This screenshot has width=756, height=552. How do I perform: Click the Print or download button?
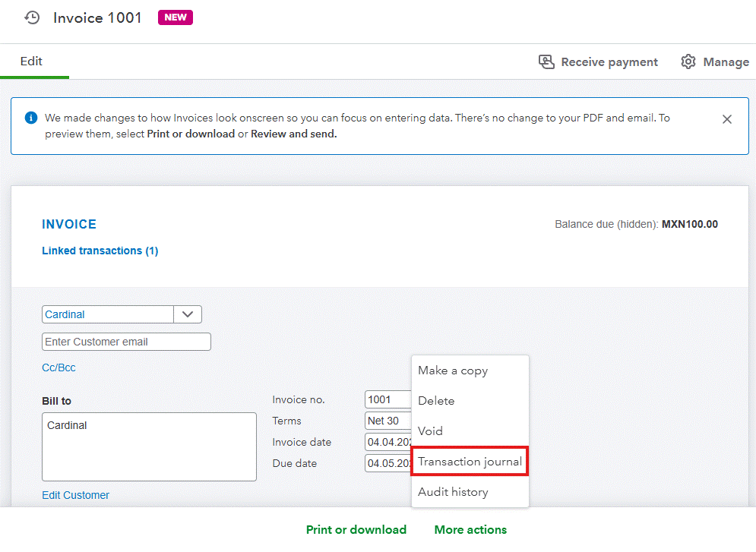[356, 530]
